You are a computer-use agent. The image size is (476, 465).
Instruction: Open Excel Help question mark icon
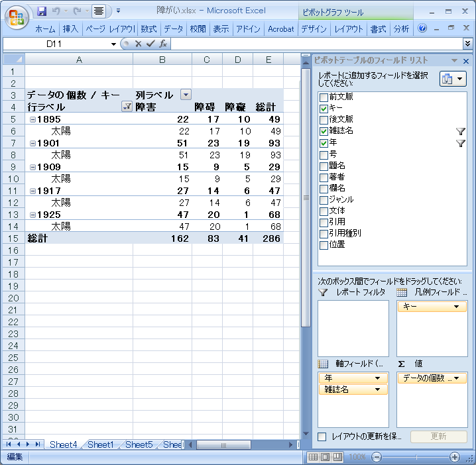pos(422,28)
